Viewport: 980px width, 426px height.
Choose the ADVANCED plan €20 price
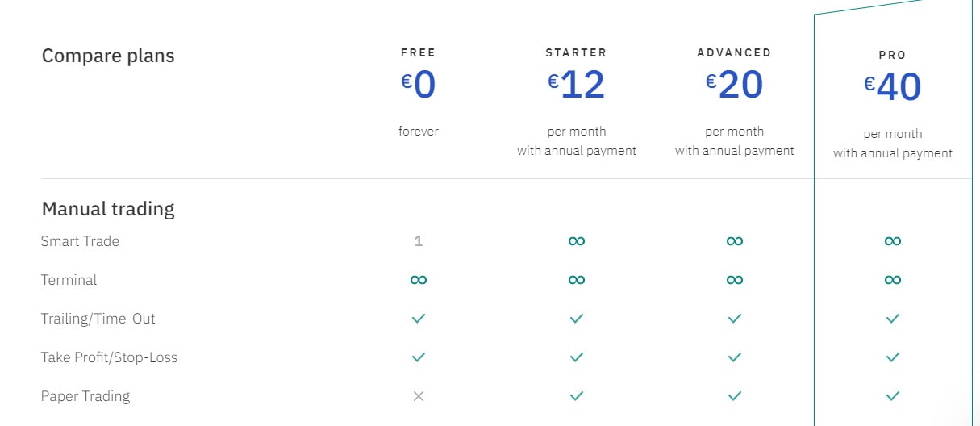click(734, 85)
